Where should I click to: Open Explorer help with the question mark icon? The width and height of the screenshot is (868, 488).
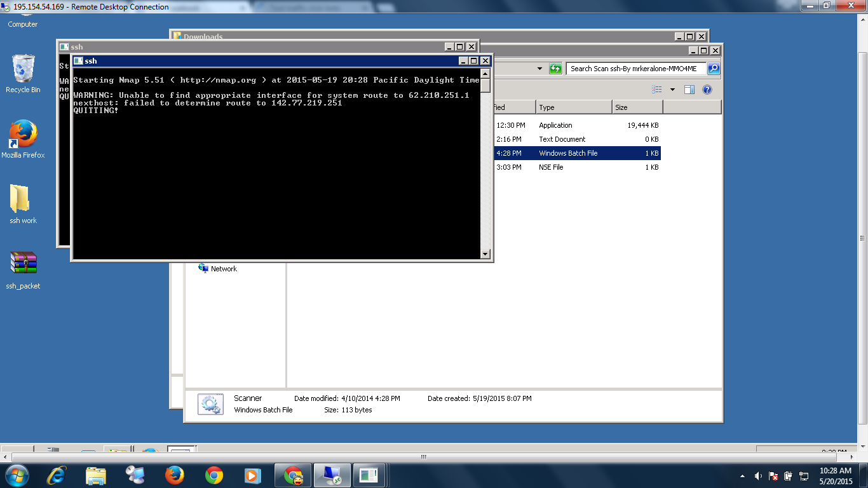click(707, 90)
